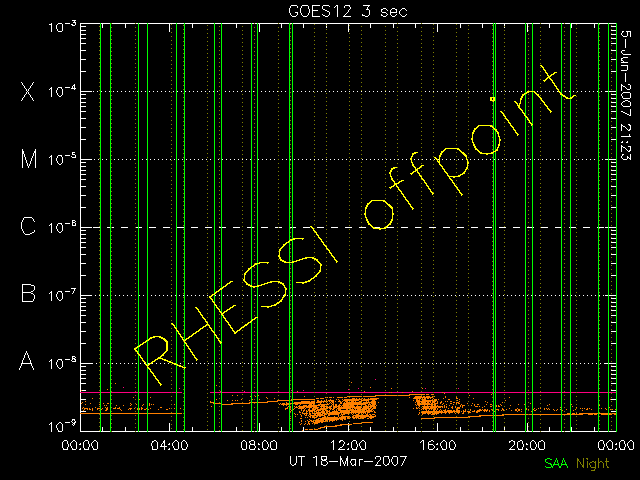
Task: Click the A flare class label
Action: point(27,361)
